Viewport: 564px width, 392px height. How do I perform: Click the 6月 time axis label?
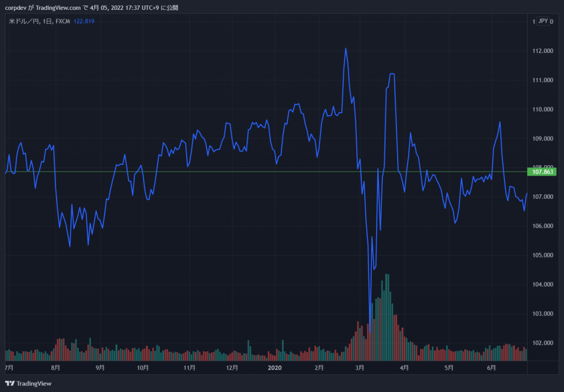(x=491, y=368)
